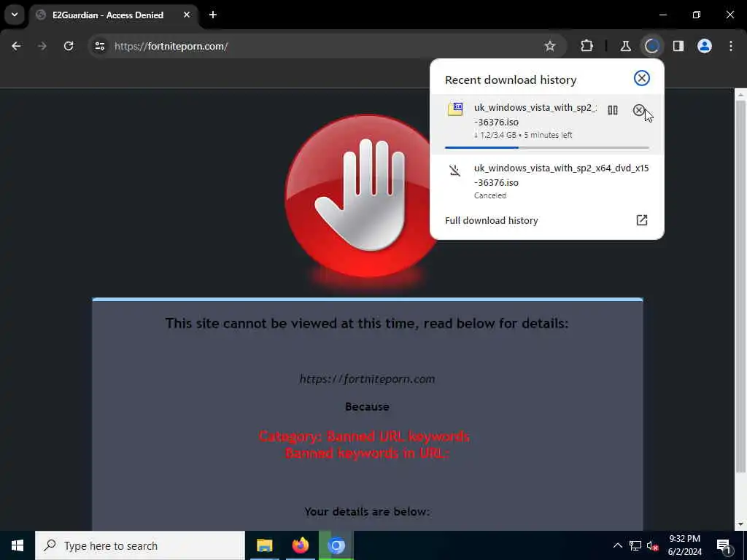
Task: Open the network status tray icon
Action: tap(635, 545)
